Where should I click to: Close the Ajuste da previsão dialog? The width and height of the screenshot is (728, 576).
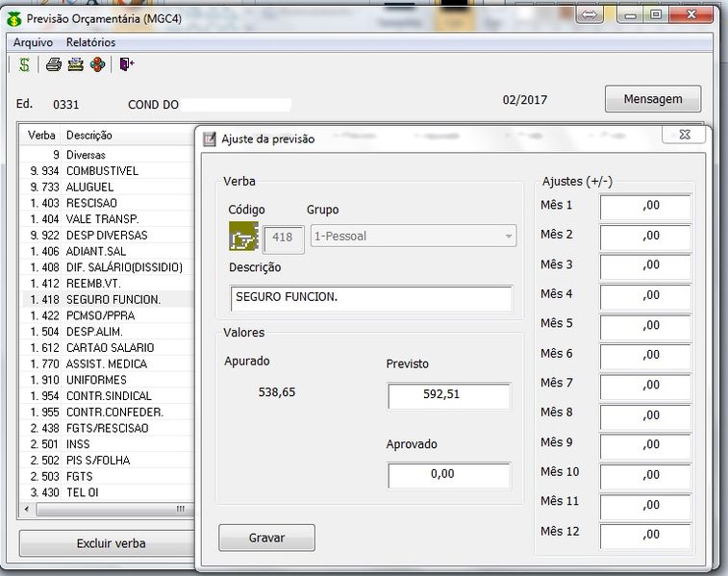click(x=685, y=136)
